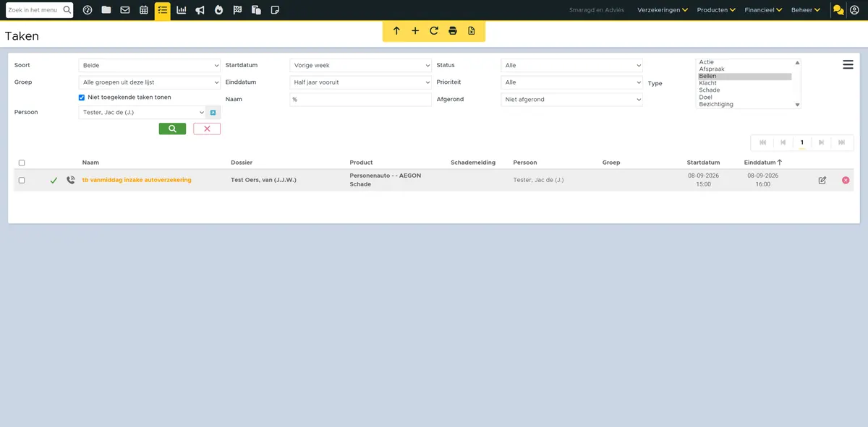Viewport: 868px width, 427px height.
Task: Edit the 'tb vanmiddag inzake autoverzekering' task
Action: [822, 180]
